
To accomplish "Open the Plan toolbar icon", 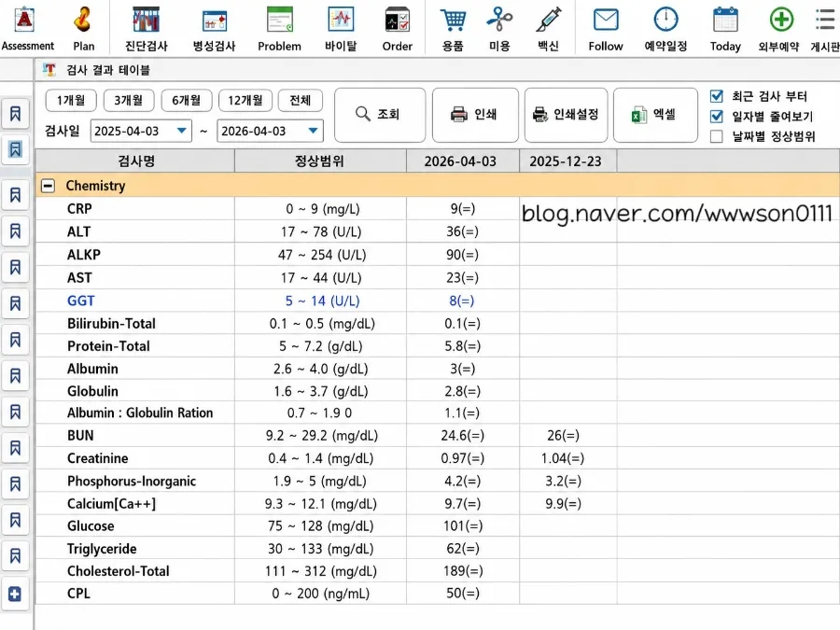I will pyautogui.click(x=83, y=20).
